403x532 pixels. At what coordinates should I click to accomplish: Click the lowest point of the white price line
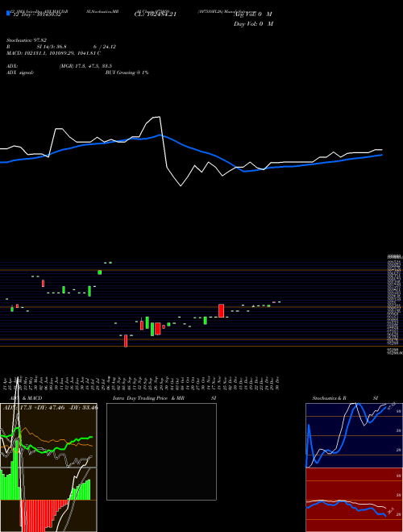(181, 185)
